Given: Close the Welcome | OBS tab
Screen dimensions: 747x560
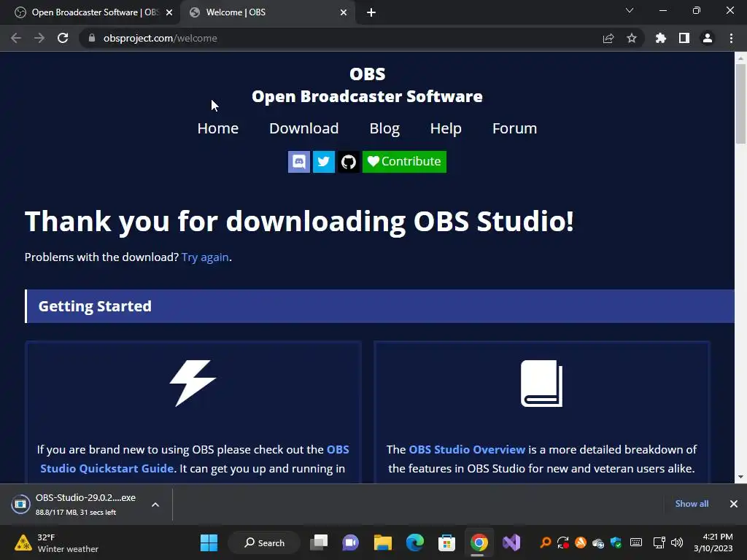Looking at the screenshot, I should [344, 12].
